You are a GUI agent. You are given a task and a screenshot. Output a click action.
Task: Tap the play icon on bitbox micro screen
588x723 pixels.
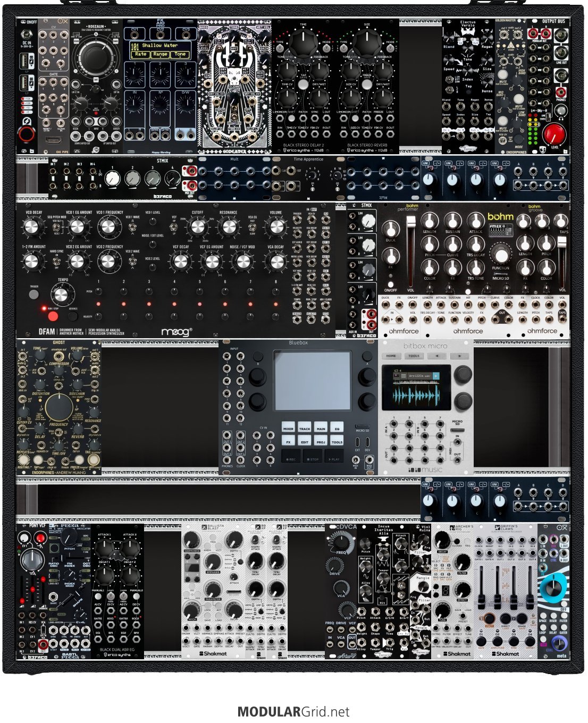point(436,376)
